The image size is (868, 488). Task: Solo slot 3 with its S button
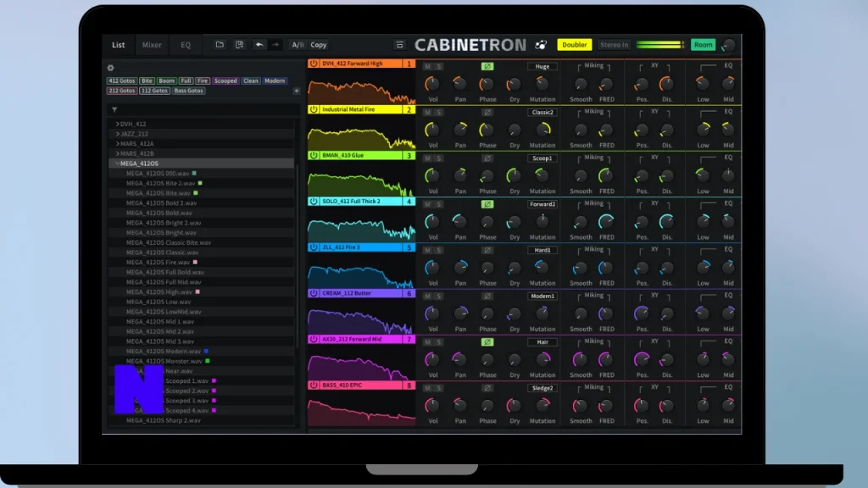click(x=438, y=158)
